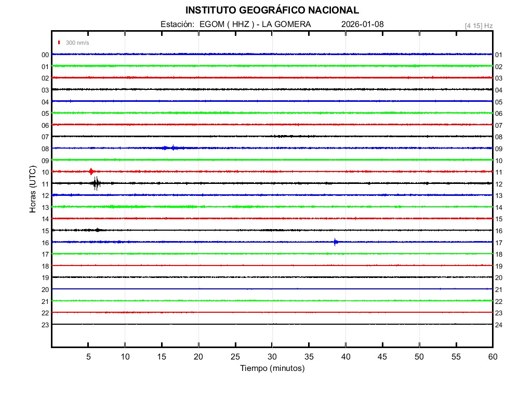Click the Horas (UTC) vertical axis label
The height and width of the screenshot is (399, 532).
pos(33,190)
